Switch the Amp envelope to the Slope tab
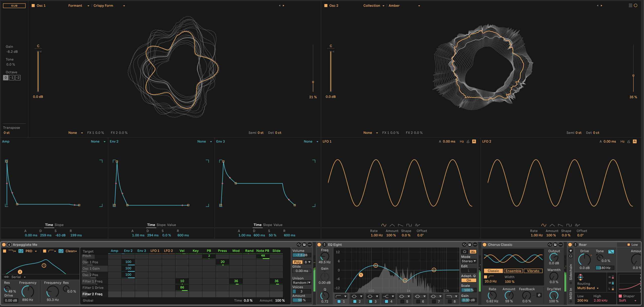The image size is (644, 307). (59, 225)
